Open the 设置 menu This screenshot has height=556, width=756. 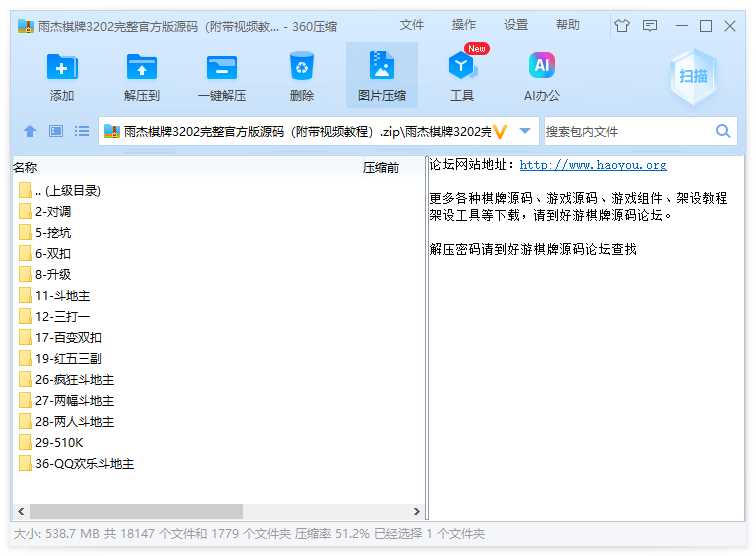coord(516,25)
